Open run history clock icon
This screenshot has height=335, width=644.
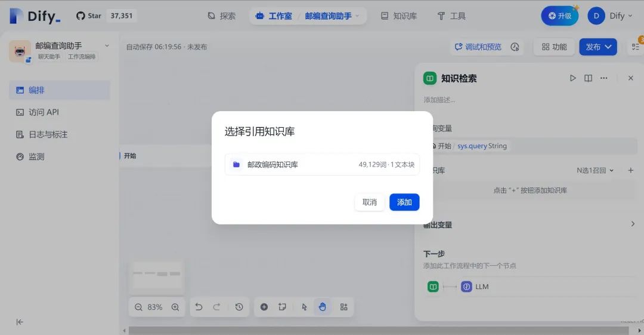tap(515, 47)
